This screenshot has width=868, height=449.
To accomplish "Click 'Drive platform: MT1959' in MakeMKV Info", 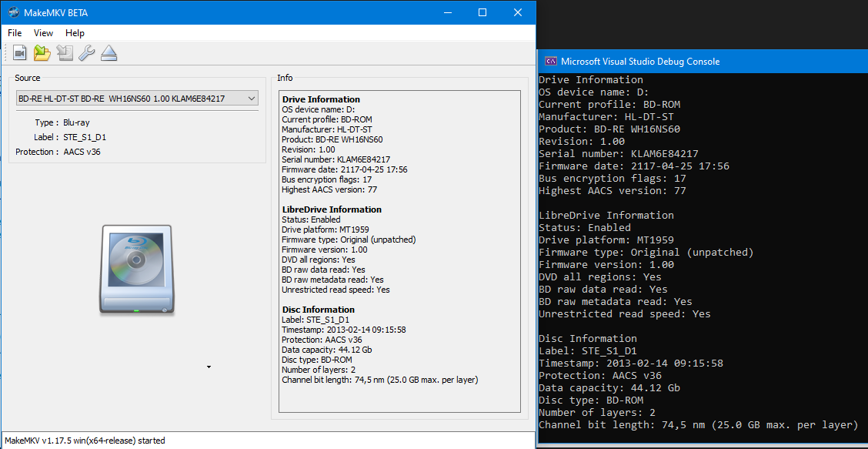I will point(325,230).
